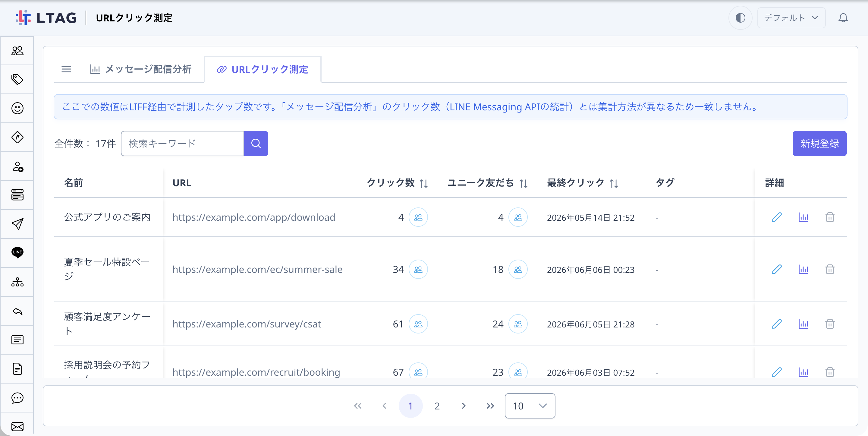The height and width of the screenshot is (436, 868).
Task: Toggle the hamburger menu beside the tabs
Action: click(x=66, y=69)
